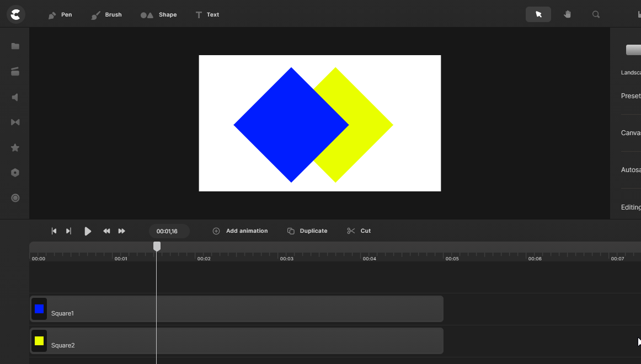Cut the clip with Cut button
The image size is (641, 364).
[x=359, y=231]
